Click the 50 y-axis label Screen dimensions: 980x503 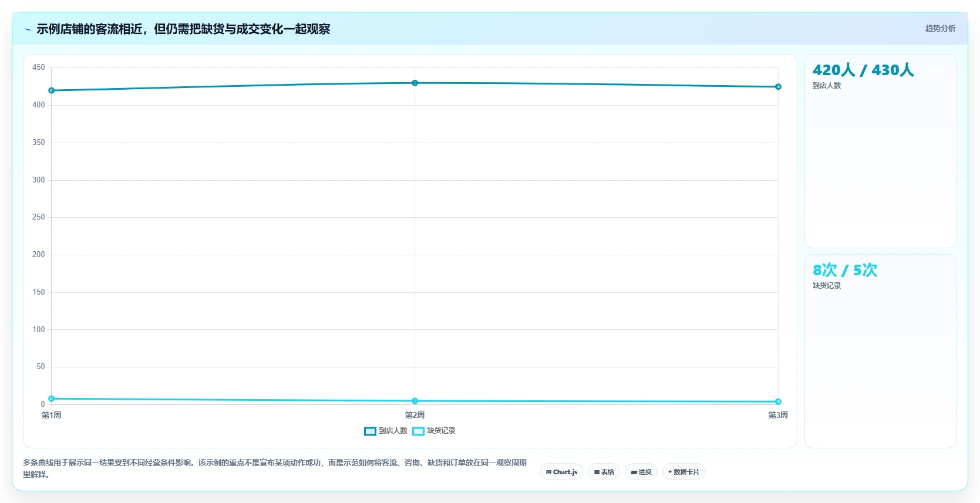pyautogui.click(x=41, y=367)
